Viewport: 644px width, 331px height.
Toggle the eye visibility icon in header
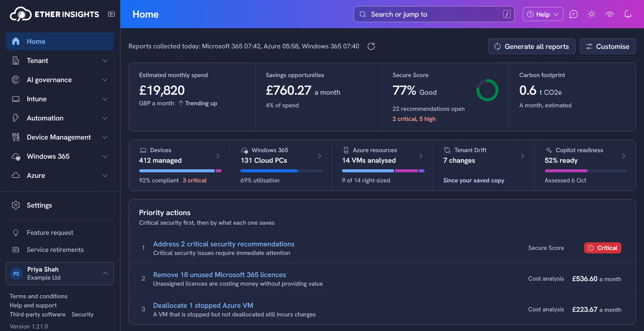pyautogui.click(x=610, y=14)
